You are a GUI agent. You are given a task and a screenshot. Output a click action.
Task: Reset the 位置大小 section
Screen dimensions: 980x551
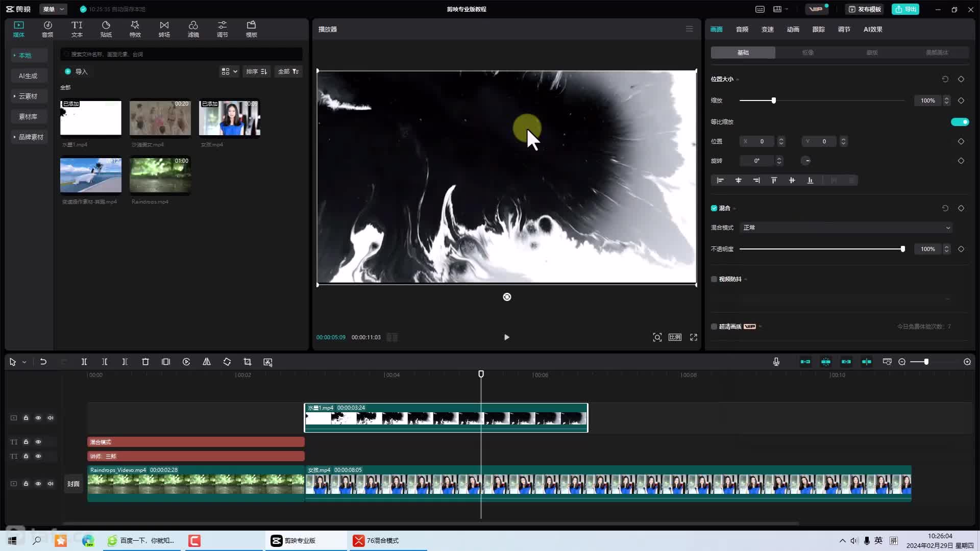pyautogui.click(x=945, y=79)
